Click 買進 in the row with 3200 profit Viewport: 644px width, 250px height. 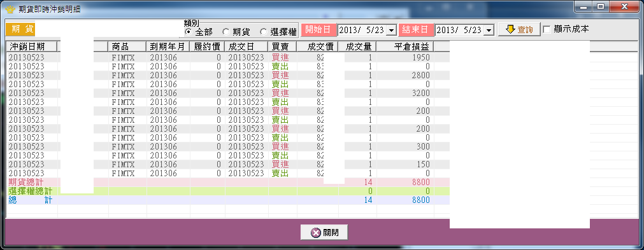click(x=280, y=93)
